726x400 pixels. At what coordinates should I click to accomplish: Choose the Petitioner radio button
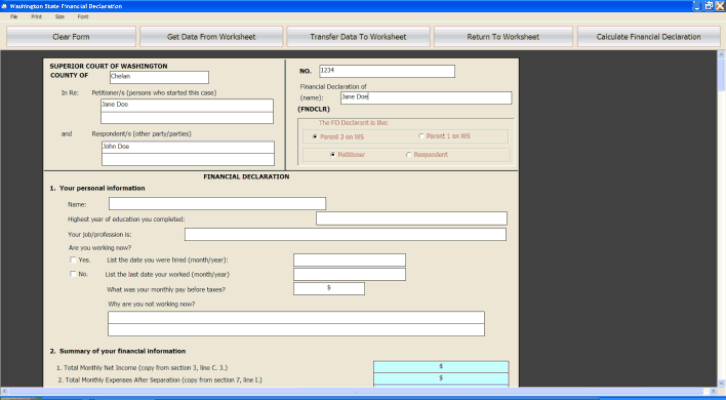332,155
